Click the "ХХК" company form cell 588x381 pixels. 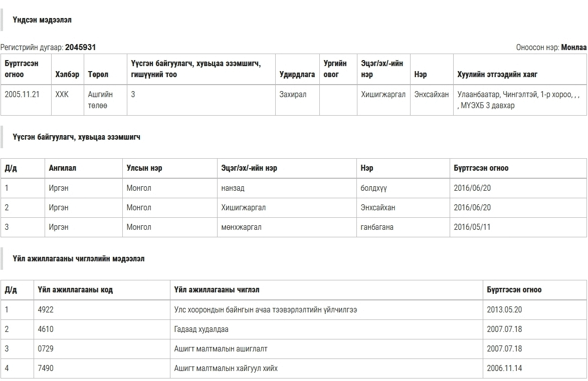[x=62, y=95]
